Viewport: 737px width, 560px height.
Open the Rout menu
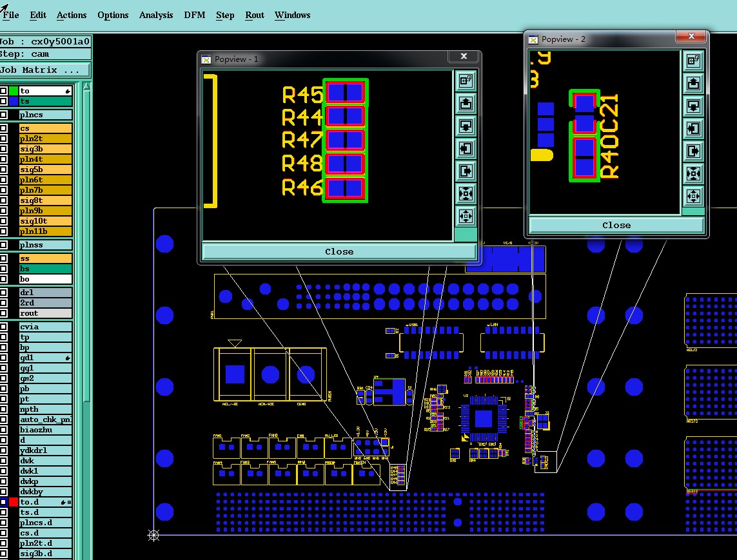tap(255, 15)
